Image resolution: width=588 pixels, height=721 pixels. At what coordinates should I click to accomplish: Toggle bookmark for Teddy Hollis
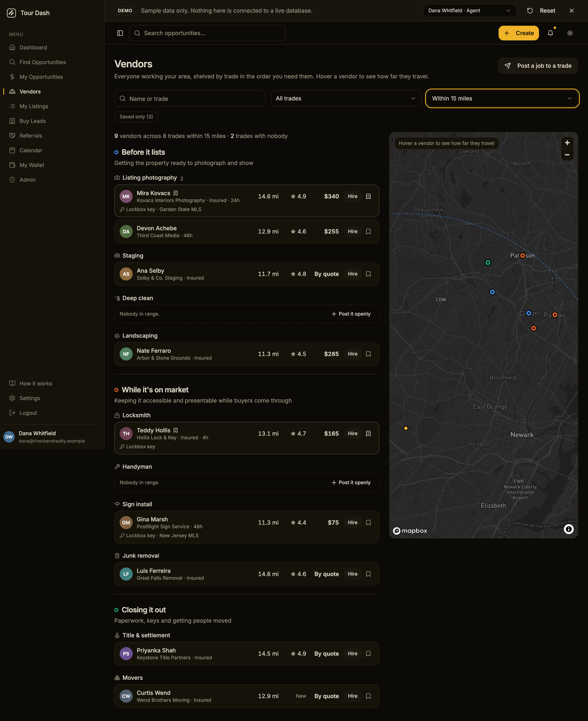click(x=368, y=434)
